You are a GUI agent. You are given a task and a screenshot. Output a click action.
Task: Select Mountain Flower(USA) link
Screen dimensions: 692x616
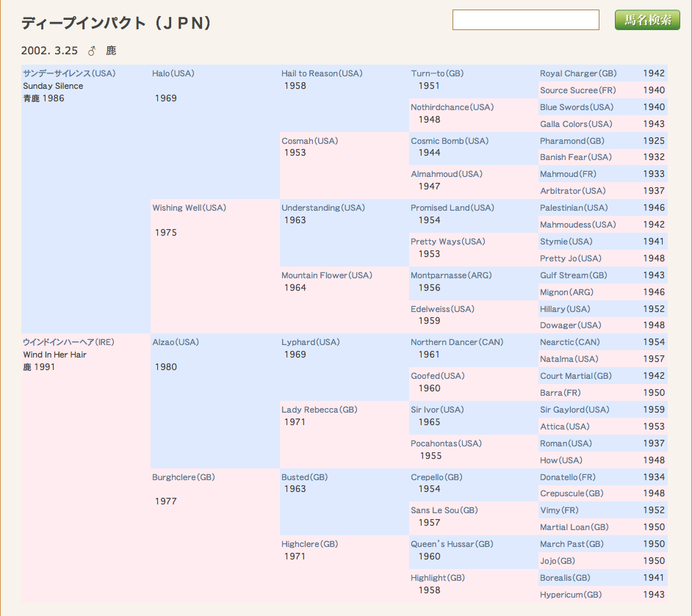click(x=327, y=275)
